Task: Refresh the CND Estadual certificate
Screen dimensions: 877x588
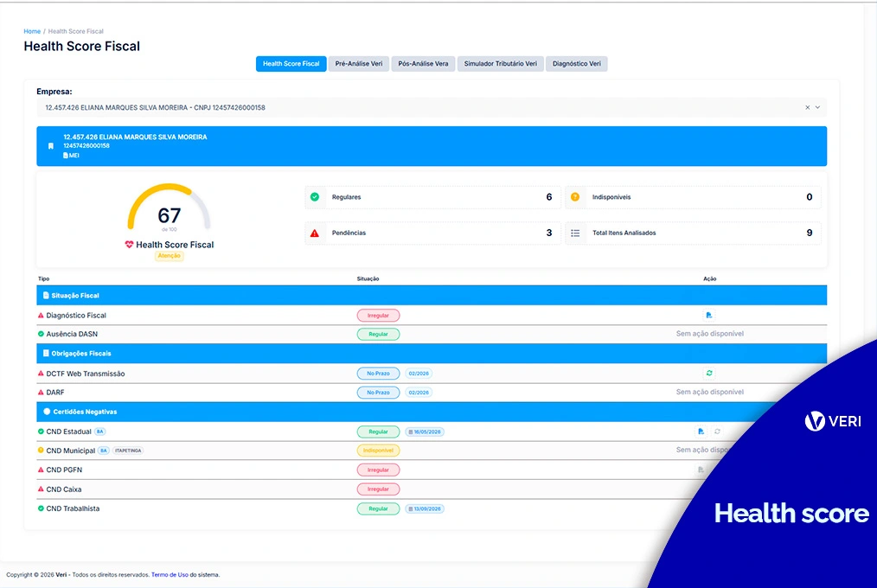Action: point(718,430)
